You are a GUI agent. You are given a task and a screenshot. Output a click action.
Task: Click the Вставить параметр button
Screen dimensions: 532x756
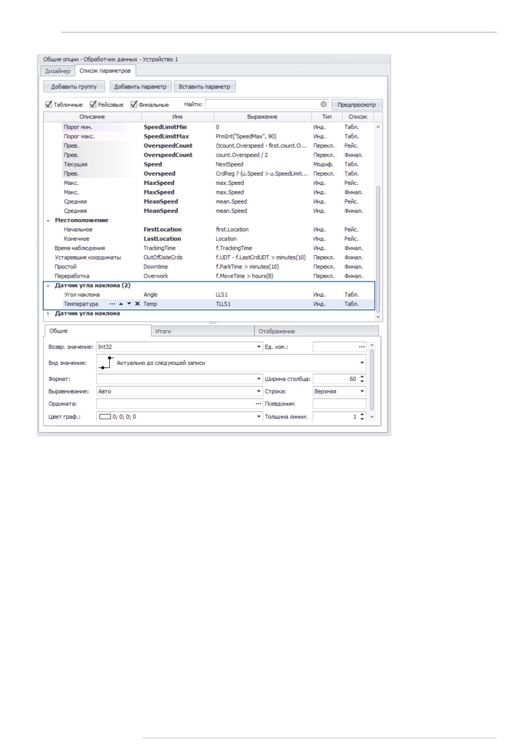[204, 87]
